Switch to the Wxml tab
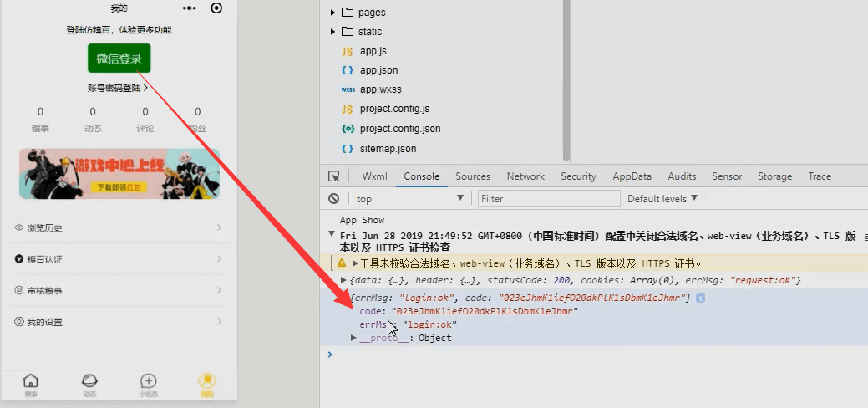868x408 pixels. pos(375,176)
